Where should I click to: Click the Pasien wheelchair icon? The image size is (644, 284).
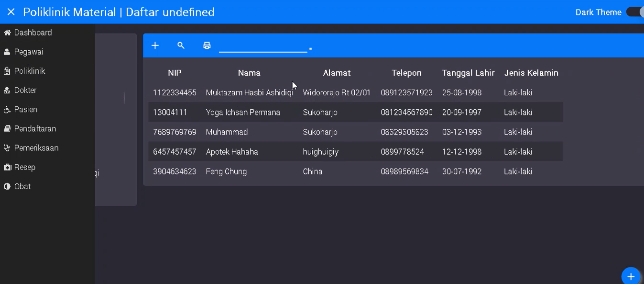point(7,110)
